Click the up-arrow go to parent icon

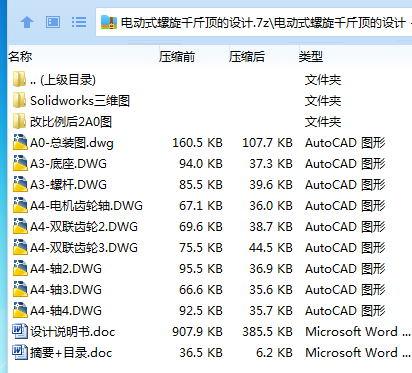pos(27,22)
